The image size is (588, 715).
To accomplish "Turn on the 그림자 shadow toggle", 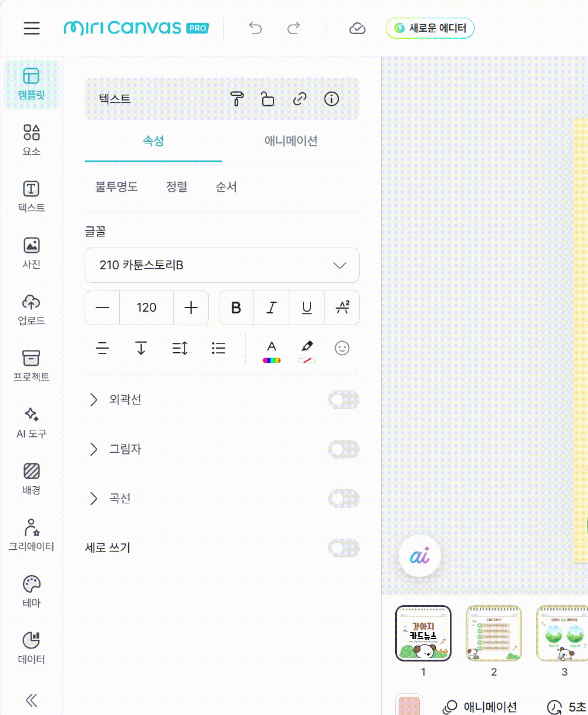I will (343, 450).
